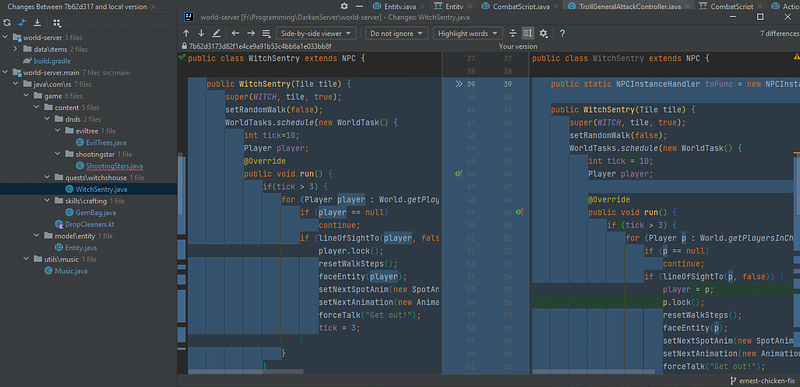Collapse the eviltree folder node
Screen dimensions: 800x387
(57, 131)
